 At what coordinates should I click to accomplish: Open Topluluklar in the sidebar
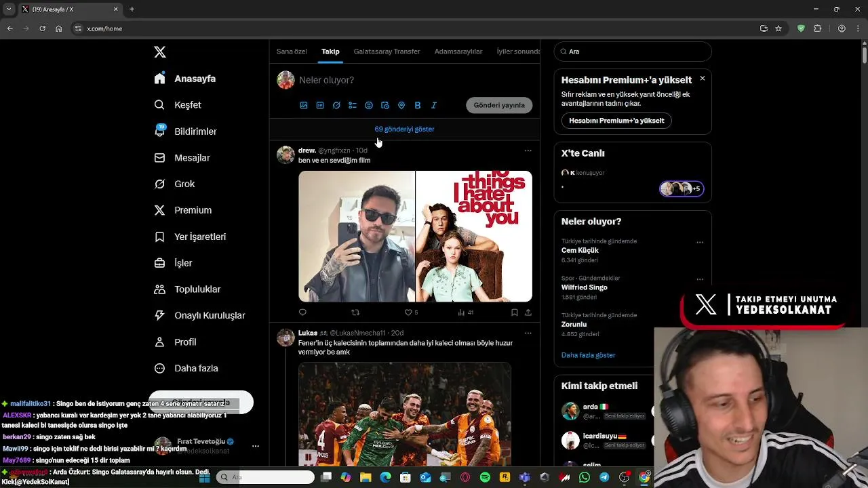[187, 289]
